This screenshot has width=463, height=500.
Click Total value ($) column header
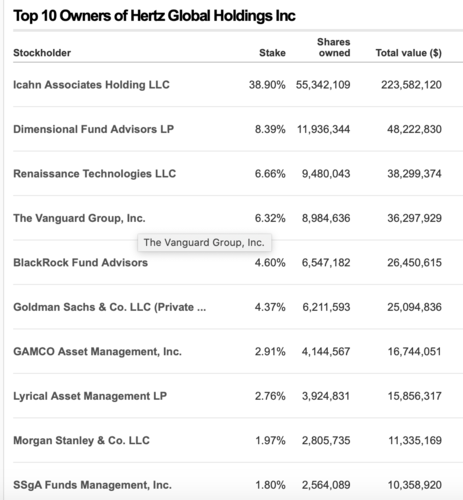click(x=409, y=53)
